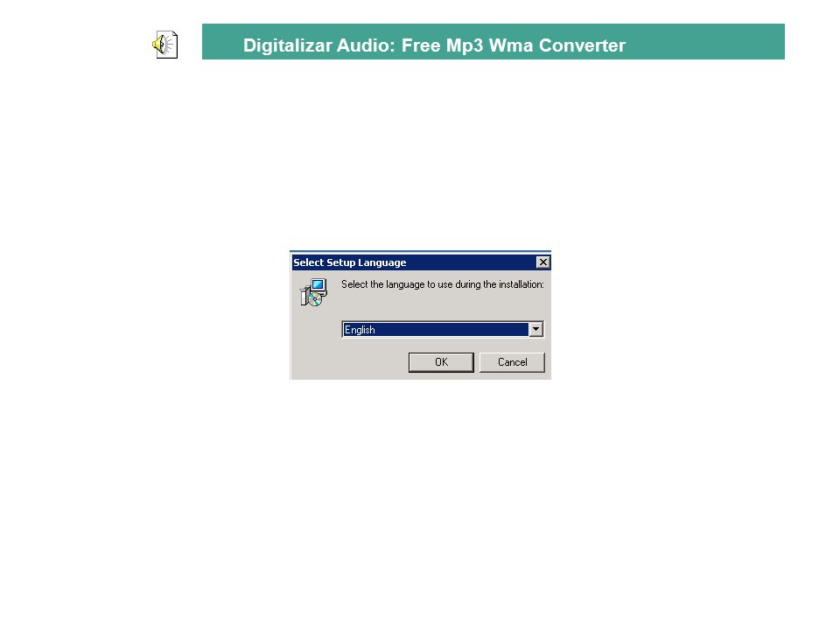Click 'Select the language to use' text
This screenshot has width=840, height=630.
pyautogui.click(x=395, y=284)
